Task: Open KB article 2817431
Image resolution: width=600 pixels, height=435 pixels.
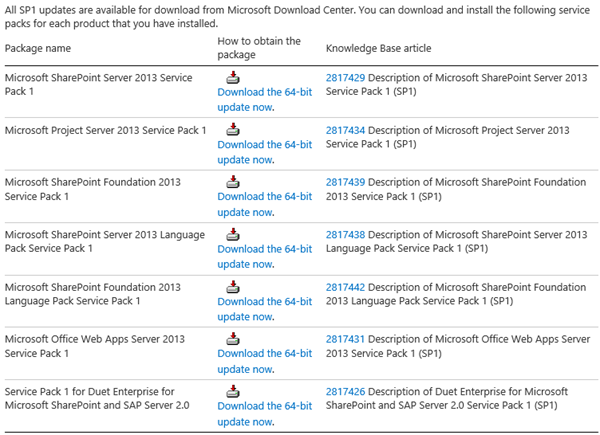Action: click(345, 339)
